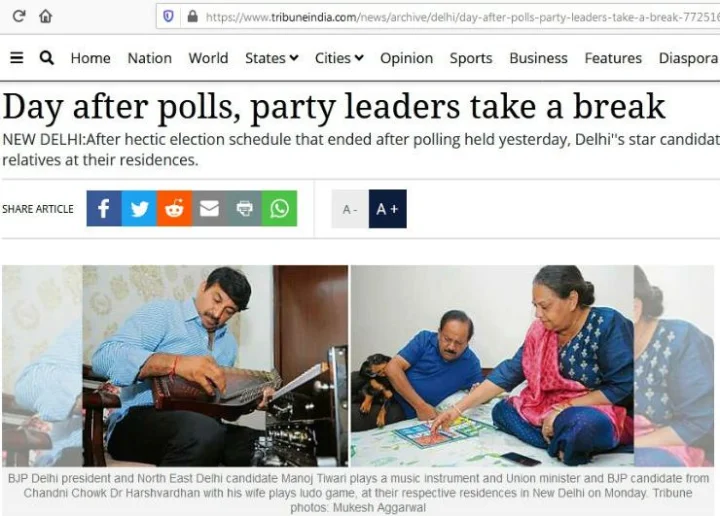720x516 pixels.
Task: Increase font size with A+ button
Action: tap(388, 209)
